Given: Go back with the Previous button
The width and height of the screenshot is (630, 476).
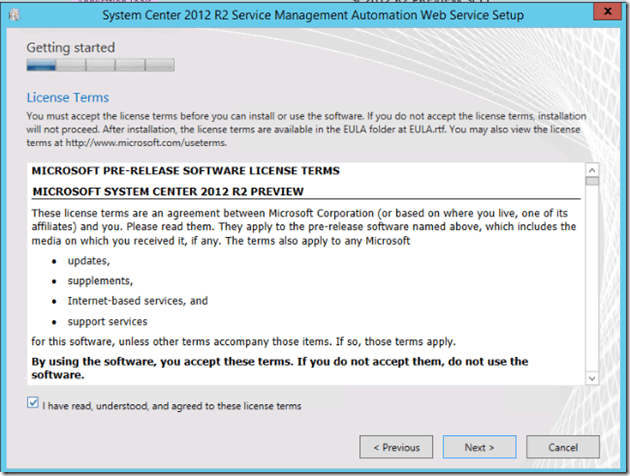Looking at the screenshot, I should click(396, 447).
